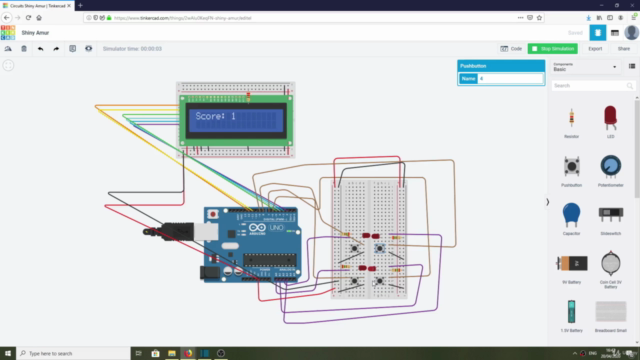Close the Circuits Shiny Amur tab
This screenshot has height=360, width=640.
pyautogui.click(x=69, y=6)
